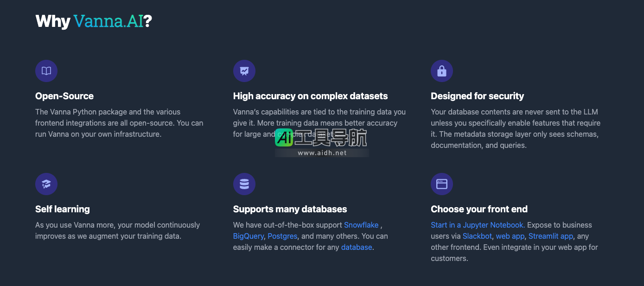Click the AI logo in the watermark
644x286 pixels.
284,137
